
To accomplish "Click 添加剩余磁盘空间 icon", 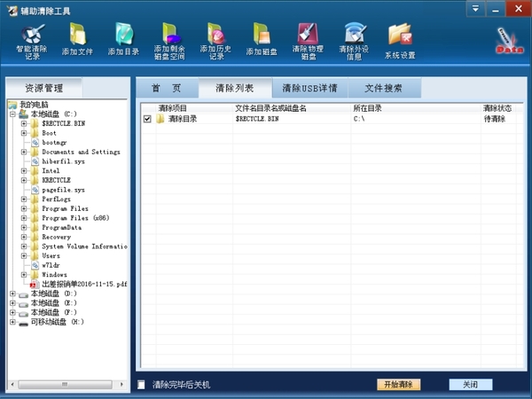I will (169, 41).
